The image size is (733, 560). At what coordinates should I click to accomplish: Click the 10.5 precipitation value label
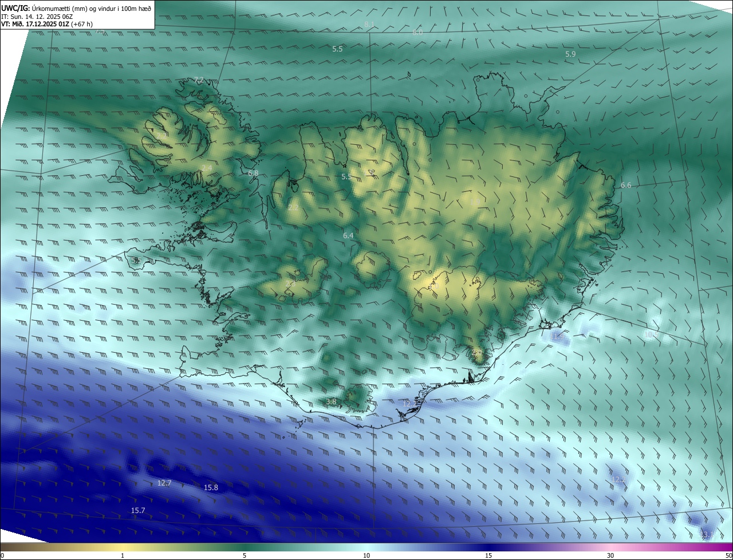click(651, 334)
